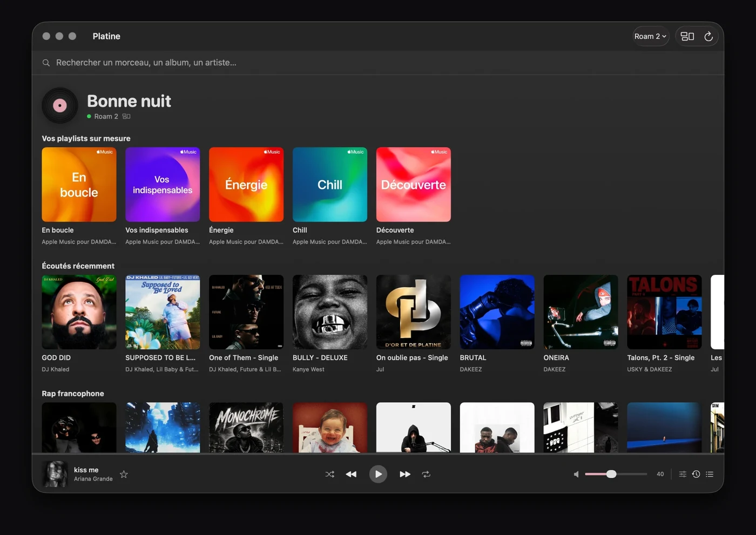Screen dimensions: 756x535
Task: Play the current song kiss me
Action: pyautogui.click(x=378, y=474)
